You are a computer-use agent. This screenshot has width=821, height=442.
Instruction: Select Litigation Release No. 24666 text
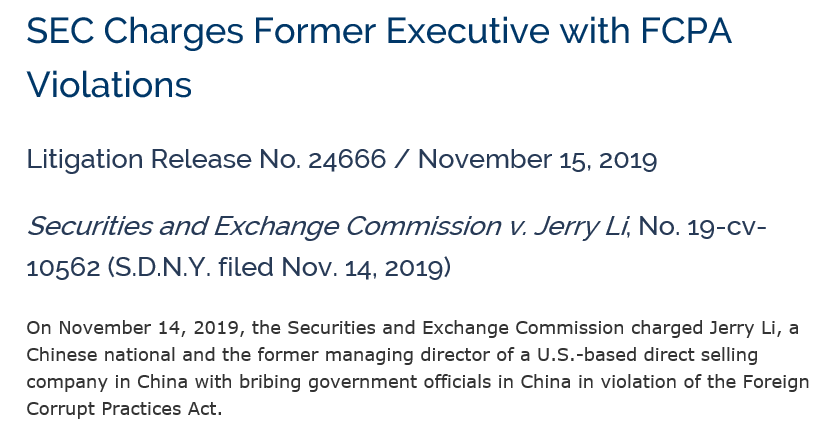(x=206, y=159)
